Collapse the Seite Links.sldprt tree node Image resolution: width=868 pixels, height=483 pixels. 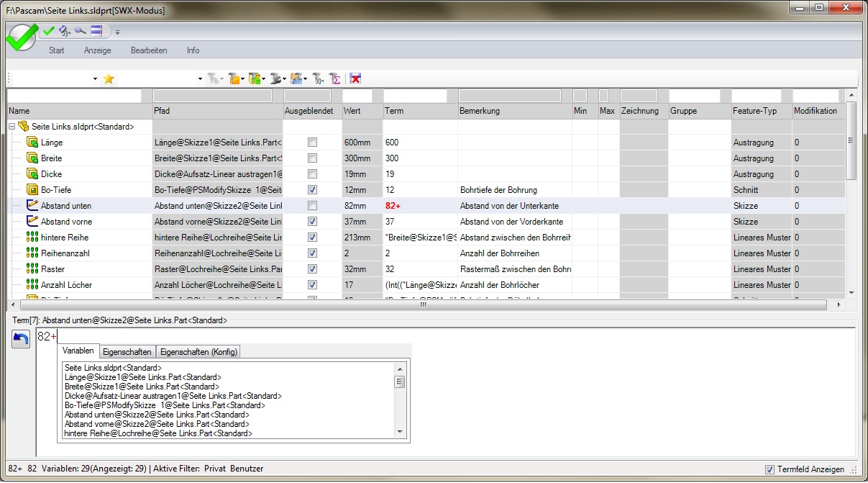click(x=12, y=127)
